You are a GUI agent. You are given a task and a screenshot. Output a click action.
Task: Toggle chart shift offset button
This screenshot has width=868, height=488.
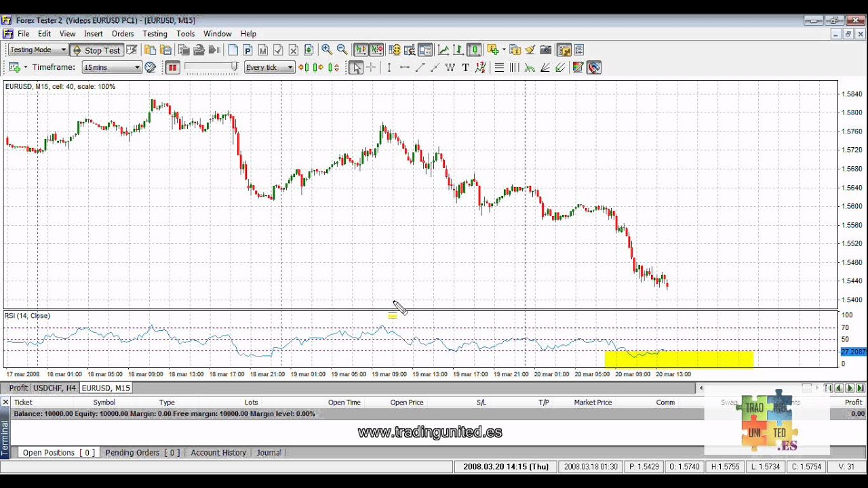click(376, 49)
